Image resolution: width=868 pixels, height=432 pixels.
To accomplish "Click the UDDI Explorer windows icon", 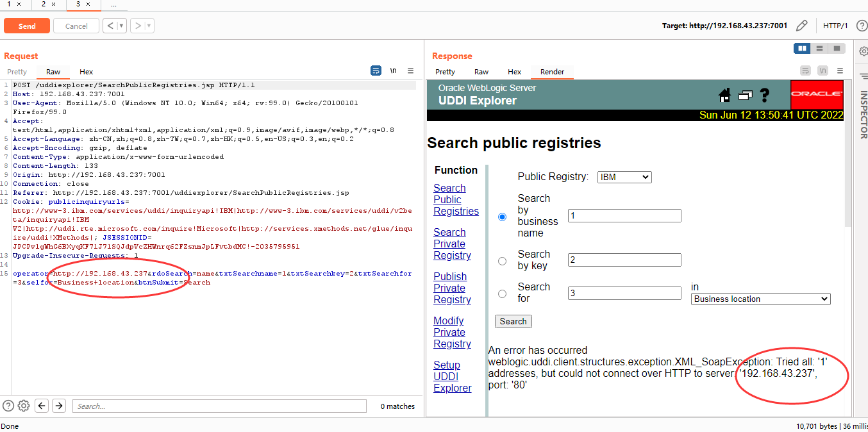I will [745, 96].
